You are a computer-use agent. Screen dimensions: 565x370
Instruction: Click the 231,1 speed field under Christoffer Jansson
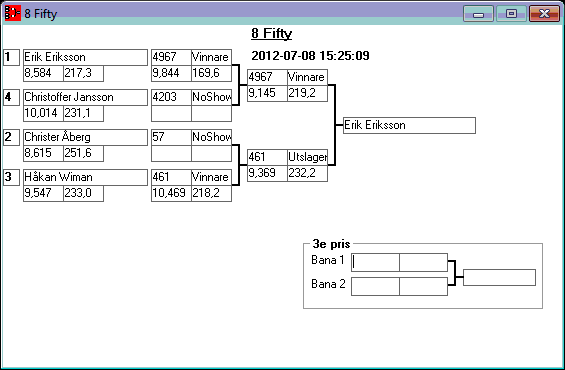[84, 113]
